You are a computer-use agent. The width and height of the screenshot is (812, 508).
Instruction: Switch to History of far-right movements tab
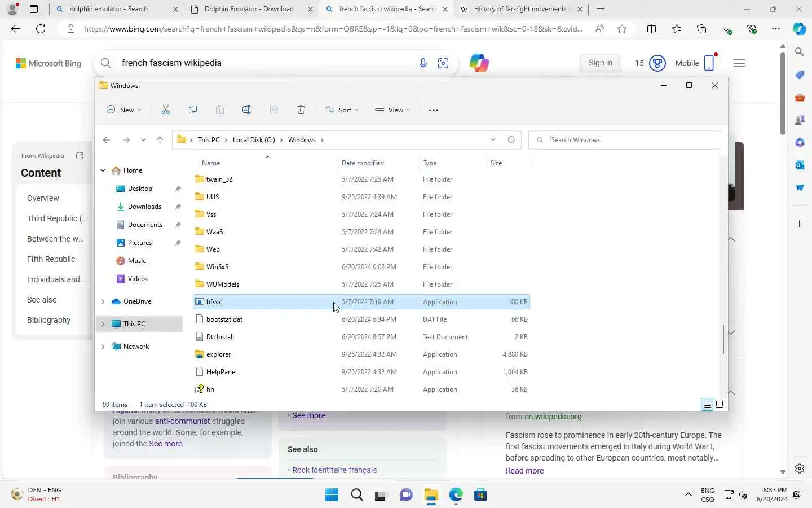pos(520,9)
